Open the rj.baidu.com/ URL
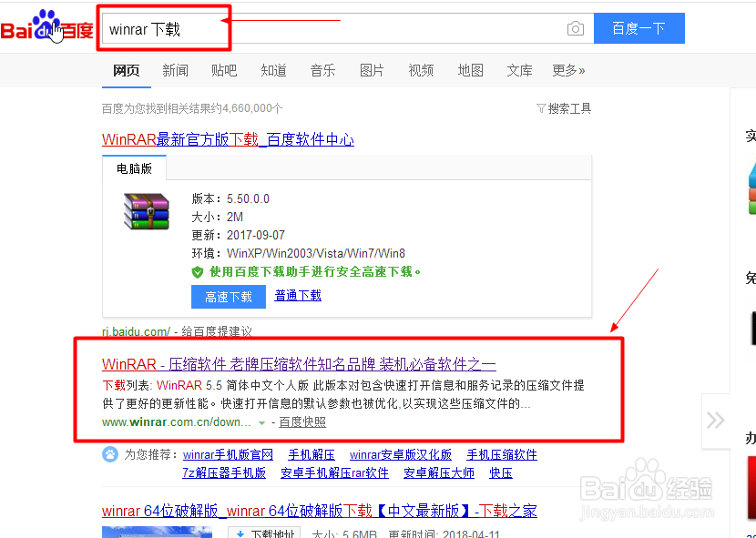 pos(136,331)
